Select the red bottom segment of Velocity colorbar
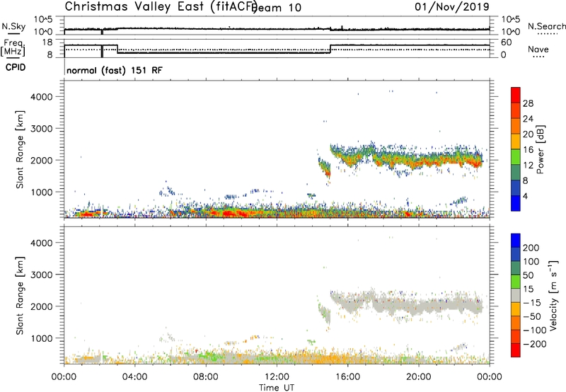The width and height of the screenshot is (566, 392). click(516, 350)
